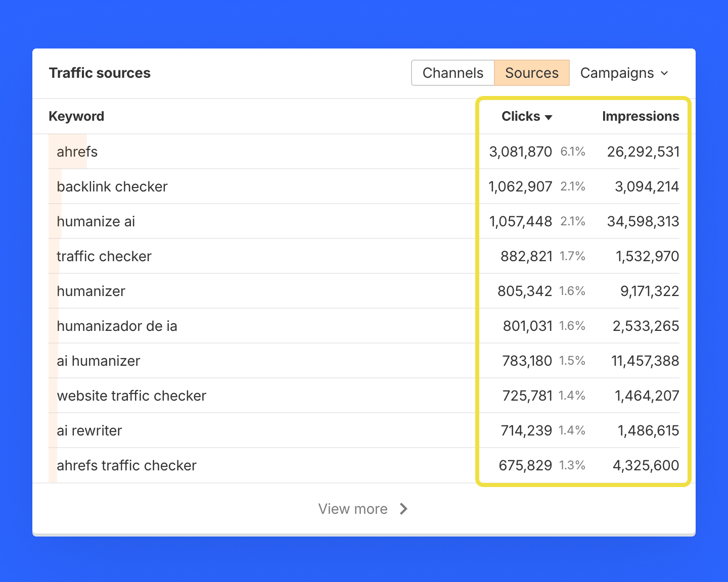Switch to the Channels tab
Screen dimensions: 728x582
point(453,73)
